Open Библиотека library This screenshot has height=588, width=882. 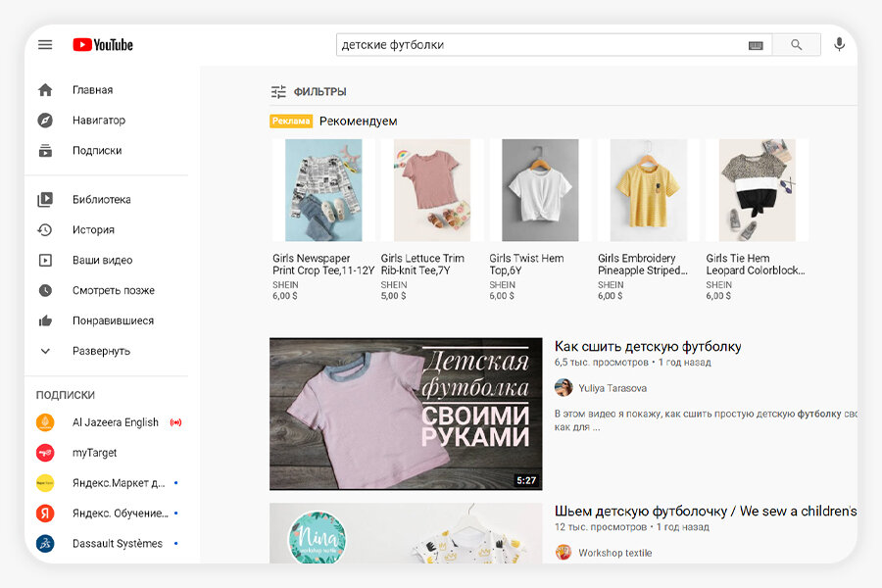(101, 200)
